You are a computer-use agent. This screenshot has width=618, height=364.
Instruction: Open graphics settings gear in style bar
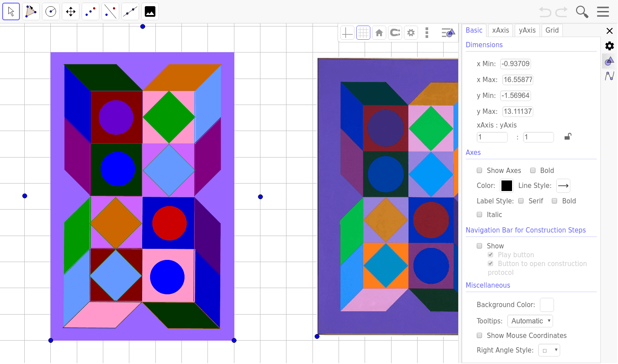point(411,33)
